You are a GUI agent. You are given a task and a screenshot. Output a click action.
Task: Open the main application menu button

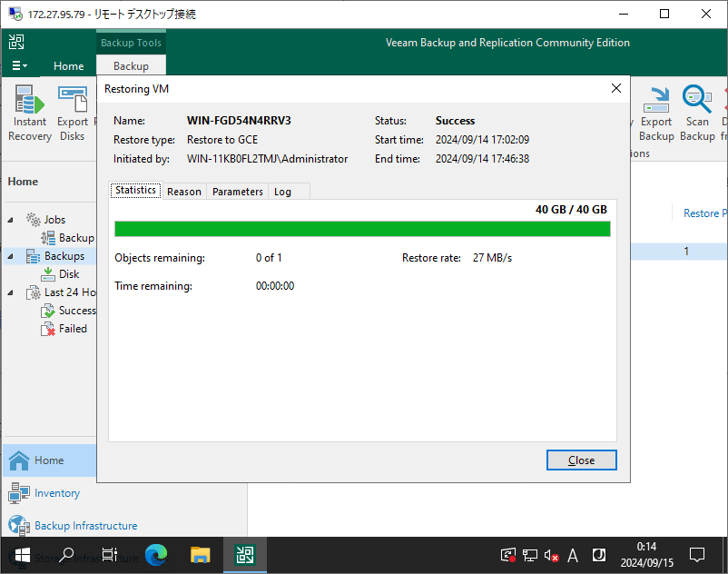tap(19, 66)
